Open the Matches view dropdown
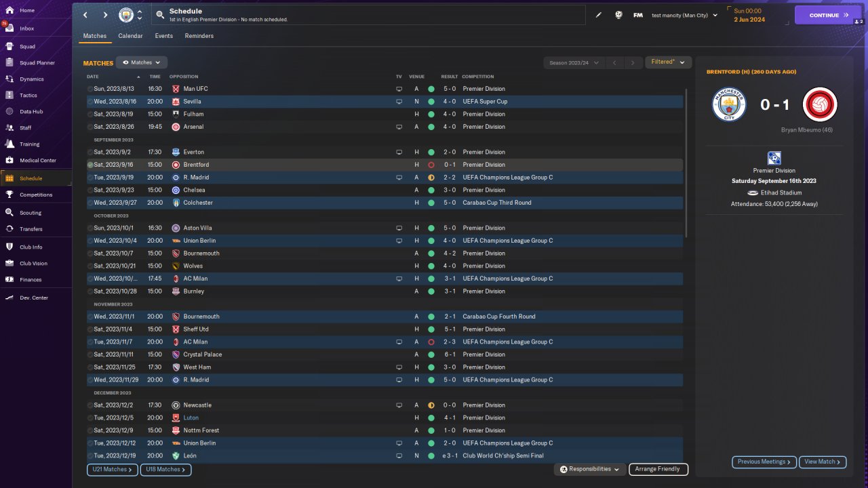Screen dimensions: 868x488 tap(142, 62)
